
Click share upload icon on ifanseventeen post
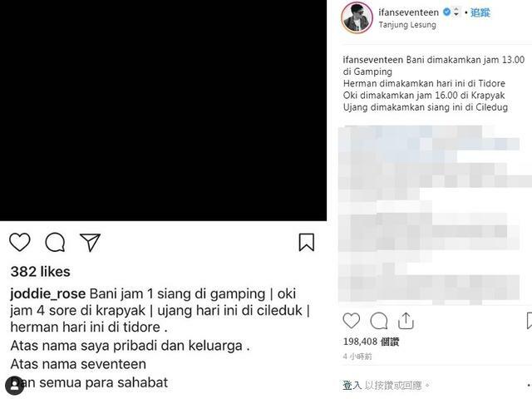[x=406, y=321]
